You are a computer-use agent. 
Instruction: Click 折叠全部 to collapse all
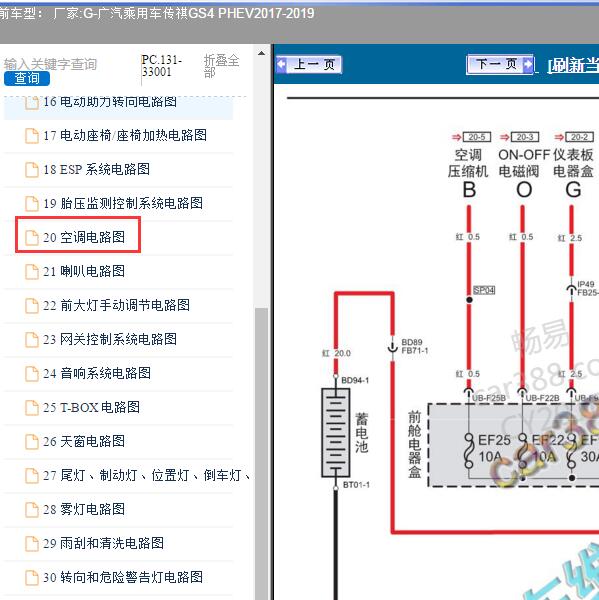tap(221, 66)
